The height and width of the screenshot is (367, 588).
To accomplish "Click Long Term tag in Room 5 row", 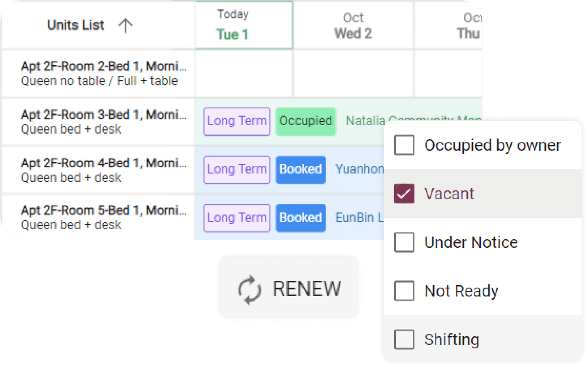I will [237, 218].
